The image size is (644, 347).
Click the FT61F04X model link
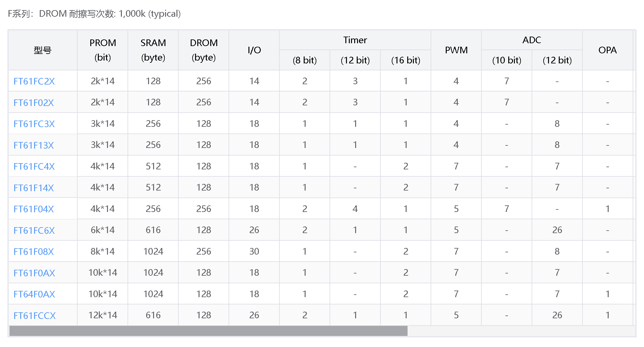coord(34,209)
